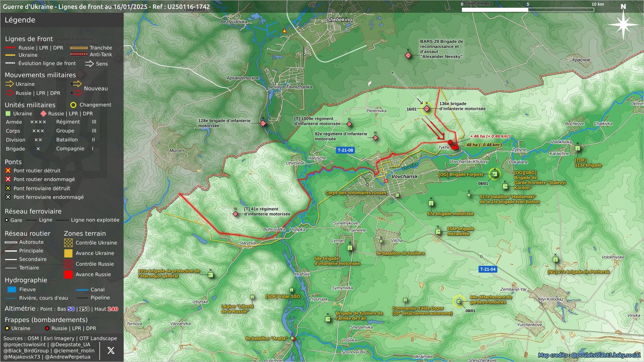Click the 'Corps des volontaires russes' label

[x=356, y=193]
